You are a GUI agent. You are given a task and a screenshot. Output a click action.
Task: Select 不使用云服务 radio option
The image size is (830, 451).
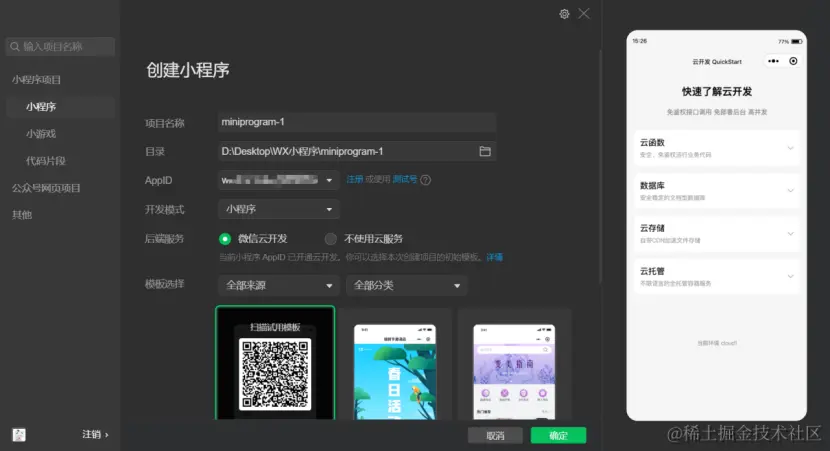(330, 239)
